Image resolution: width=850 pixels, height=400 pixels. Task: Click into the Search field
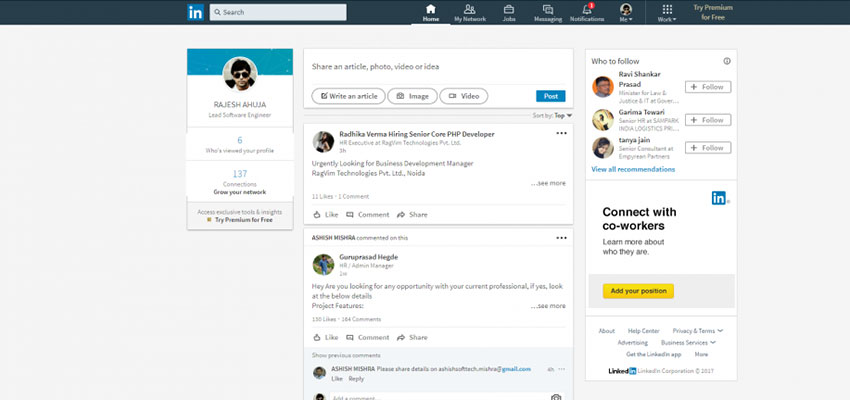(x=278, y=12)
